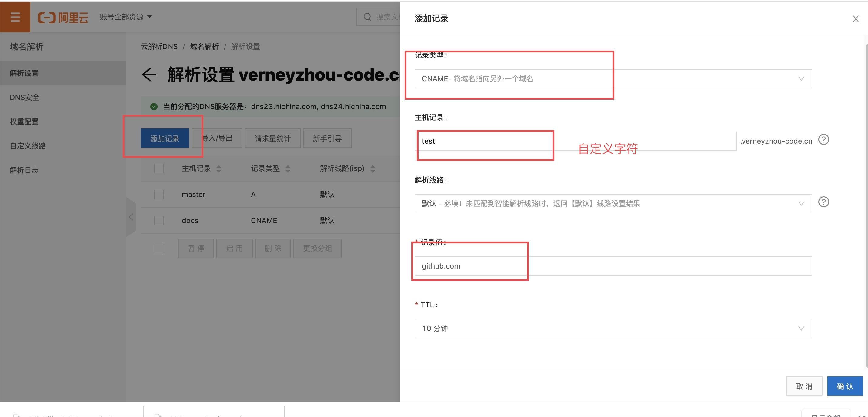Check the master record checkbox
This screenshot has height=417, width=868.
click(x=159, y=194)
